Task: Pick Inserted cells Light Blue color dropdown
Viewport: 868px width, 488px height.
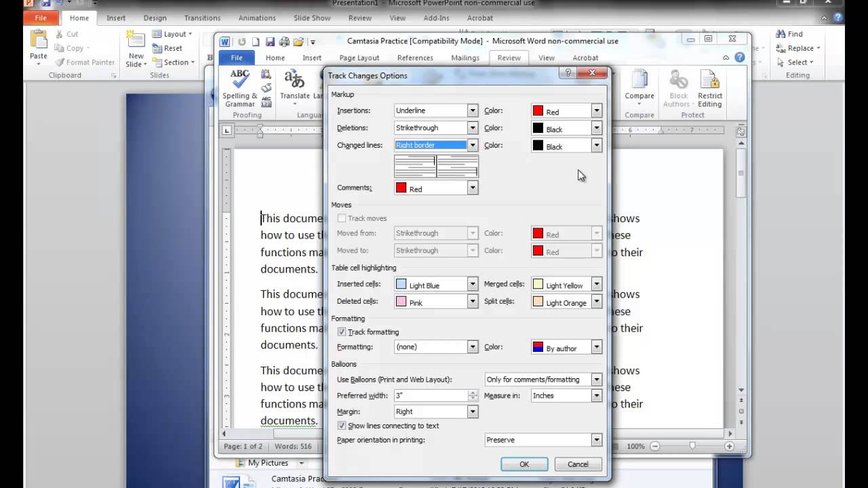Action: 436,285
